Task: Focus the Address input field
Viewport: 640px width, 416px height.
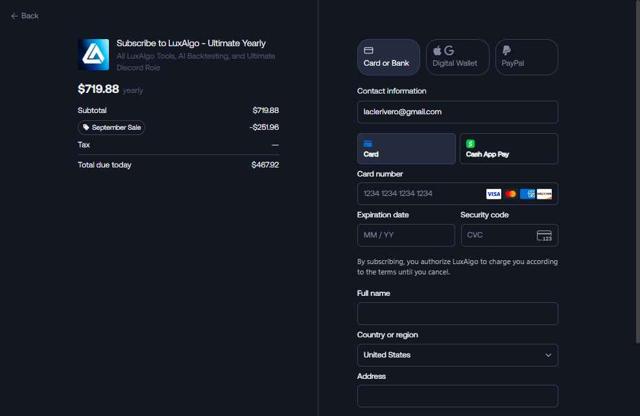Action: point(458,396)
